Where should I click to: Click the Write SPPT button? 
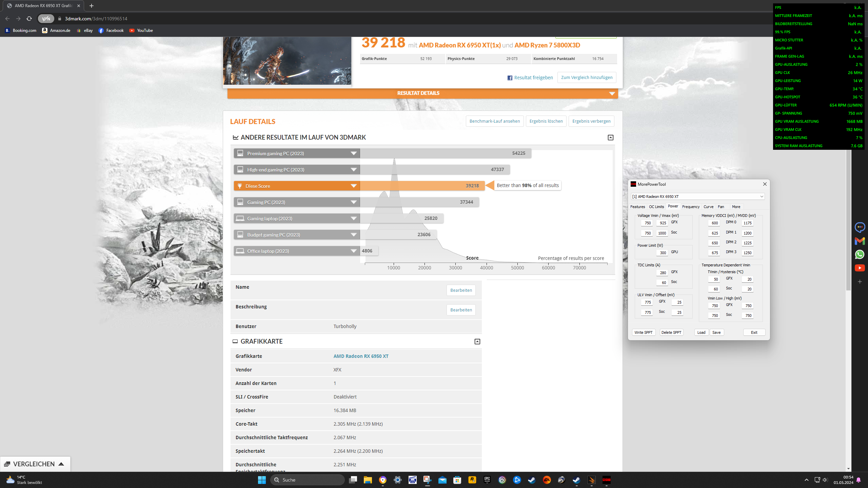(x=643, y=332)
